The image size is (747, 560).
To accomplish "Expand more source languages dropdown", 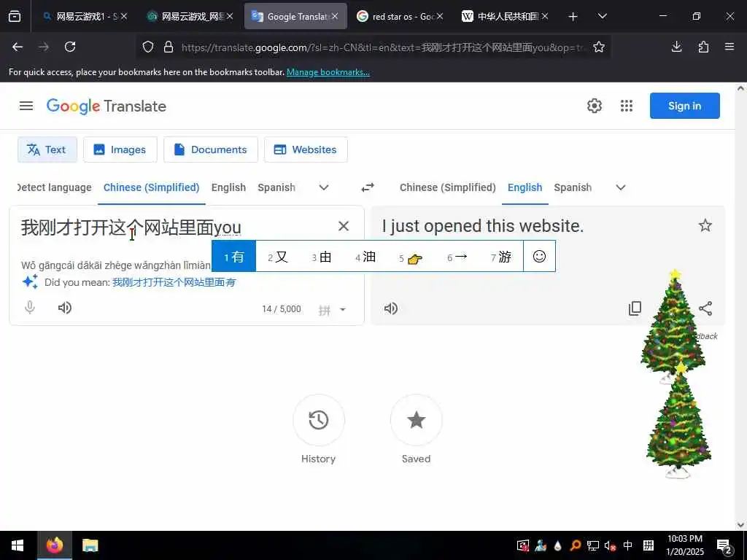I will (x=323, y=187).
